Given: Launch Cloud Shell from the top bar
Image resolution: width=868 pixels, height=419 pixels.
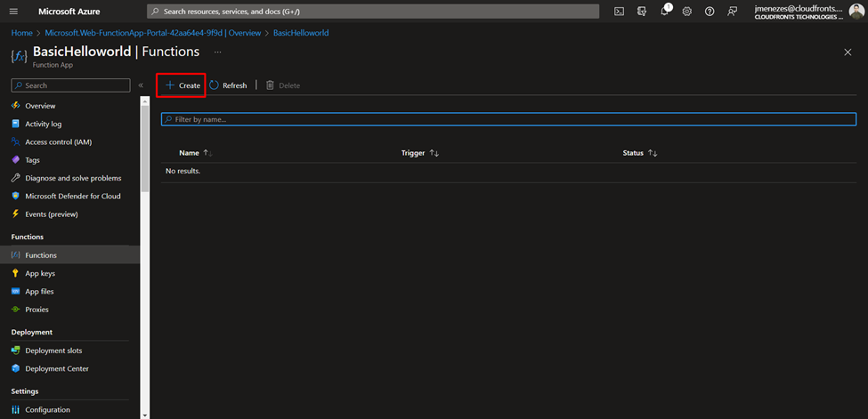Looking at the screenshot, I should point(620,11).
